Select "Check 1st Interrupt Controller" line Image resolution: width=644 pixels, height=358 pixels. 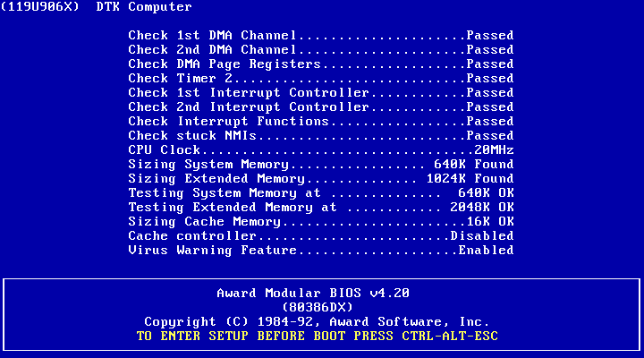(321, 92)
